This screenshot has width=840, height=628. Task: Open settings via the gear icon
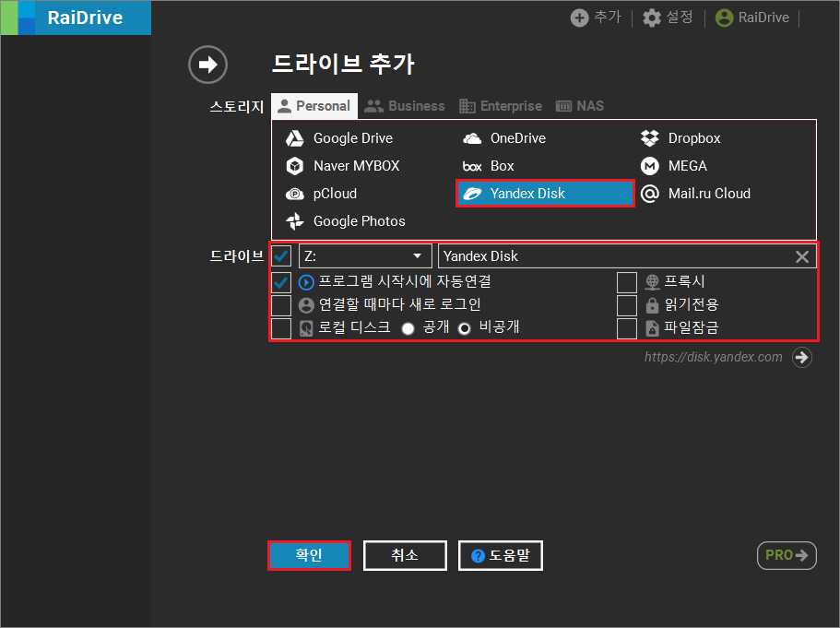coord(652,18)
